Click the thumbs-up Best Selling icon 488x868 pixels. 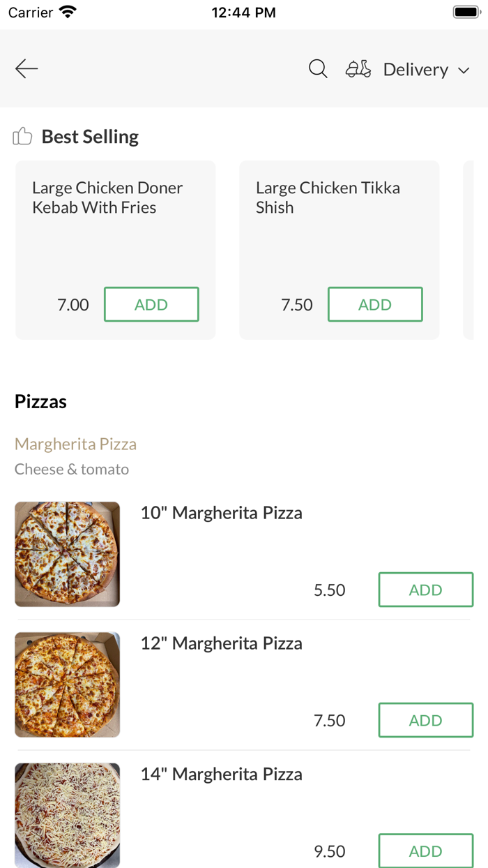pos(22,136)
